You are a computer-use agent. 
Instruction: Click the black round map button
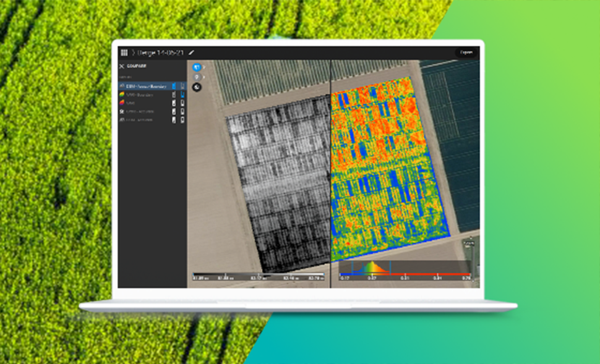pyautogui.click(x=197, y=87)
